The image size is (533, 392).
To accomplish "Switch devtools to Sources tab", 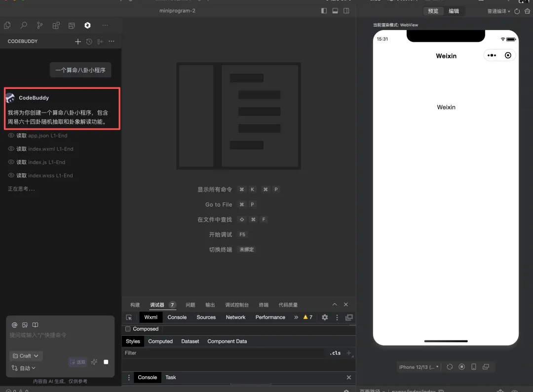I will click(206, 317).
